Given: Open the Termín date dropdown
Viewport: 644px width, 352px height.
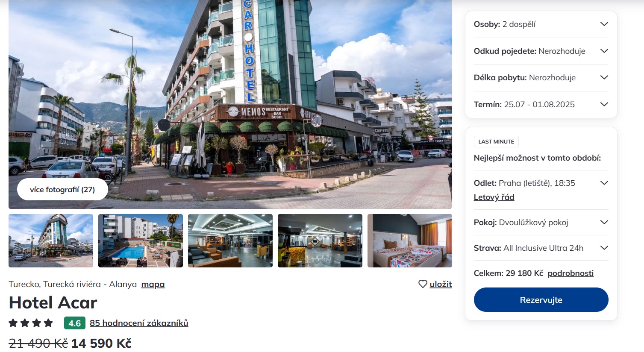Looking at the screenshot, I should (x=541, y=104).
